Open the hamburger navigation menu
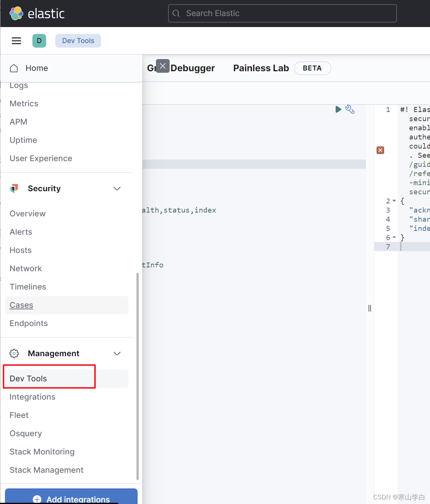430x504 pixels. 16,41
